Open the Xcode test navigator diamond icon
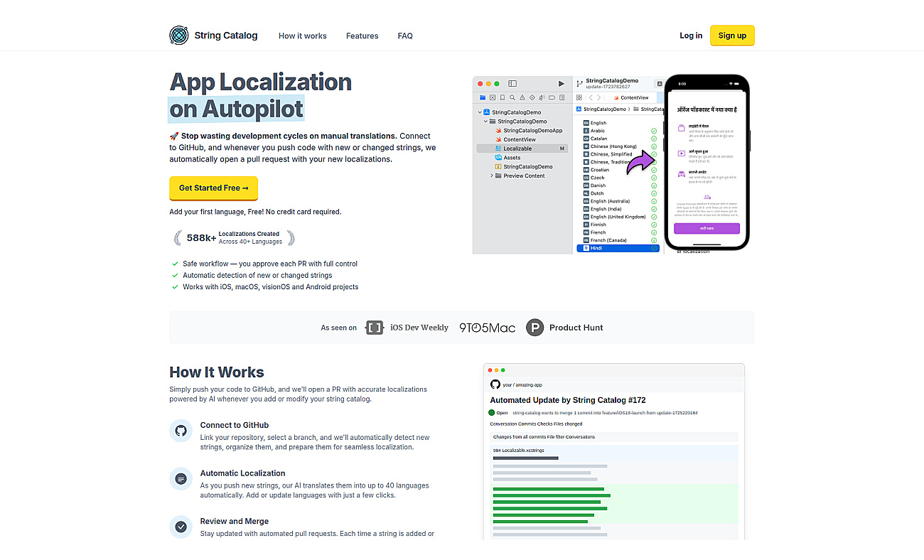The image size is (924, 560). pyautogui.click(x=532, y=97)
